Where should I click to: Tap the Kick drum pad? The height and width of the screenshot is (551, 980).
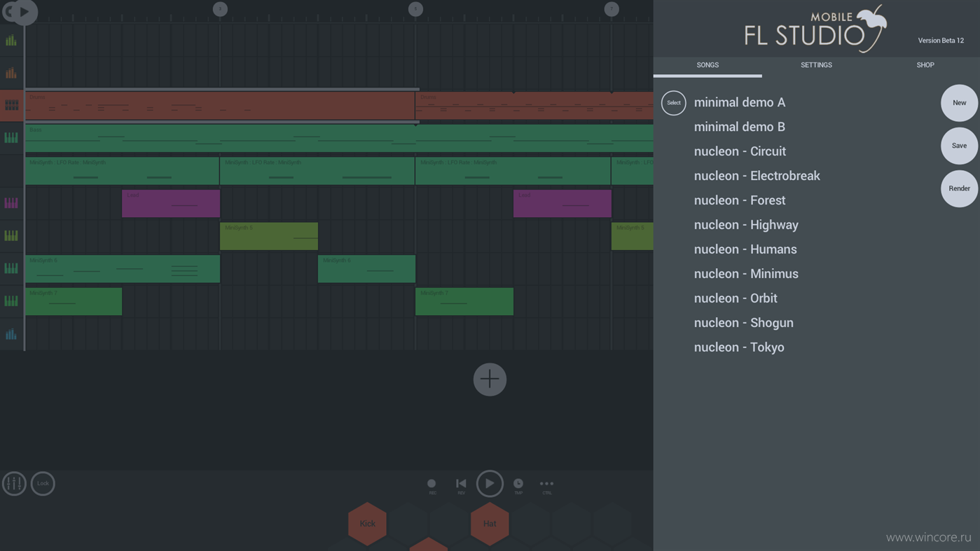367,524
